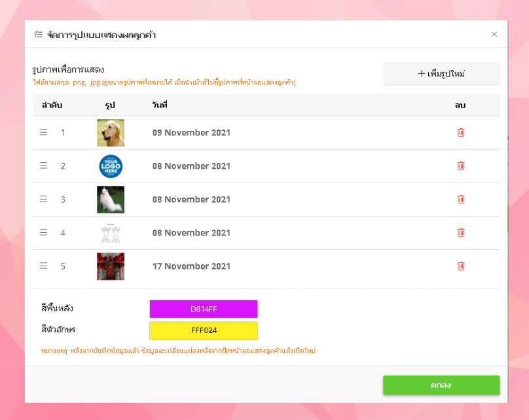529x420 pixels.
Task: Click the Your Logo Here thumbnail
Action: click(111, 166)
